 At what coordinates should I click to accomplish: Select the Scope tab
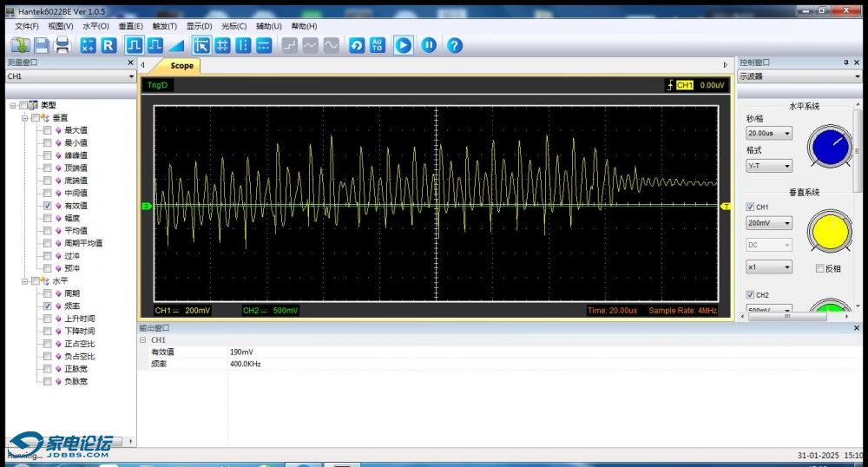point(181,65)
